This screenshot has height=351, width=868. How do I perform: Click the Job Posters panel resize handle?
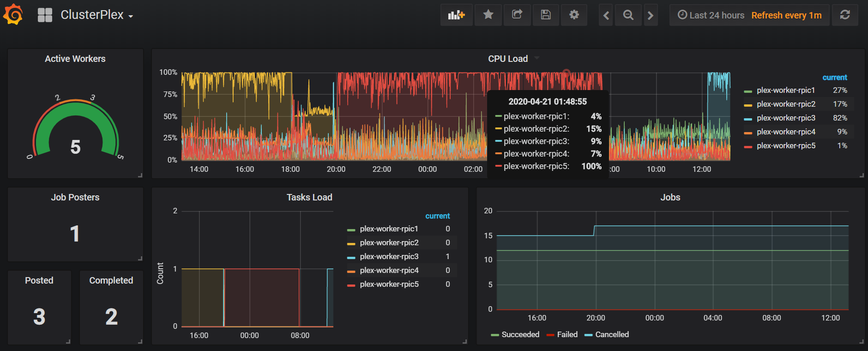pyautogui.click(x=140, y=259)
